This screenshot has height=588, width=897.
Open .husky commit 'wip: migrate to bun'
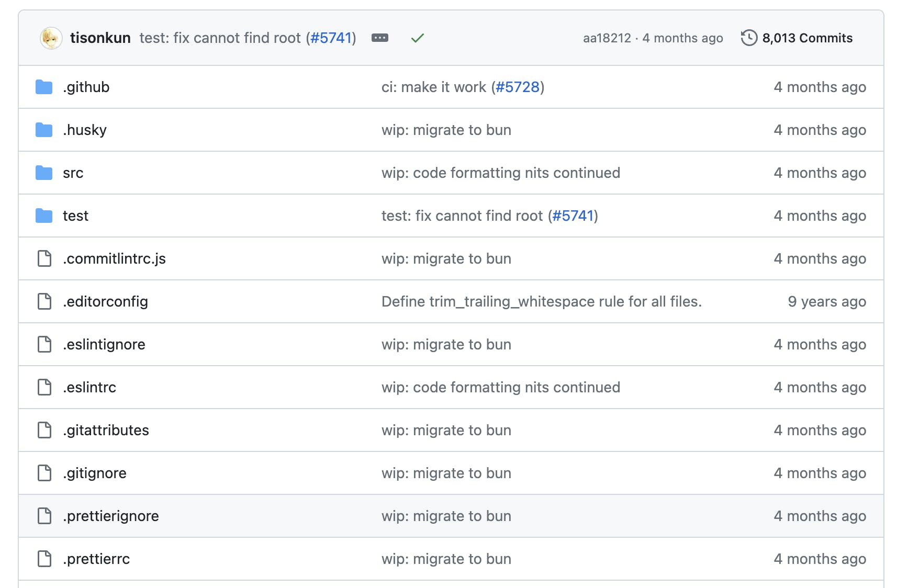[446, 130]
